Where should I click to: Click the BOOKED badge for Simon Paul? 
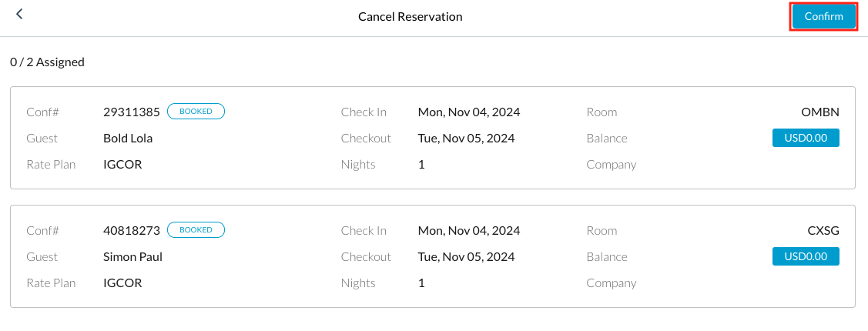tap(196, 230)
